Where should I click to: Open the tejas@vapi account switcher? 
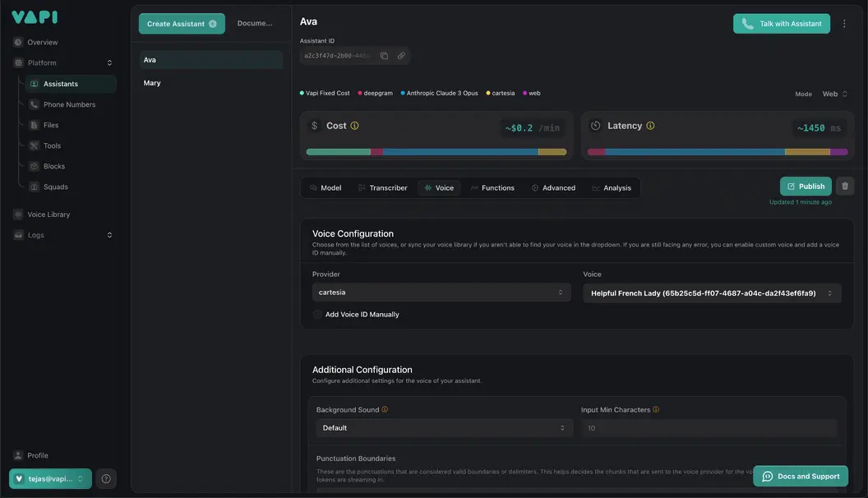point(50,478)
